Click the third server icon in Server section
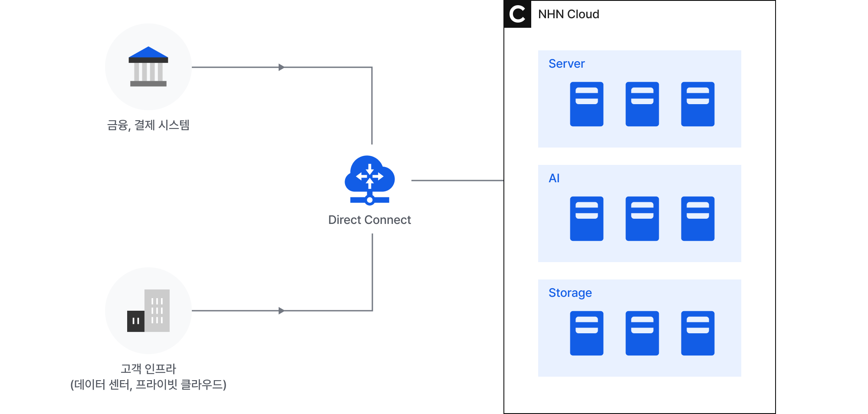This screenshot has width=868, height=414. [x=697, y=103]
